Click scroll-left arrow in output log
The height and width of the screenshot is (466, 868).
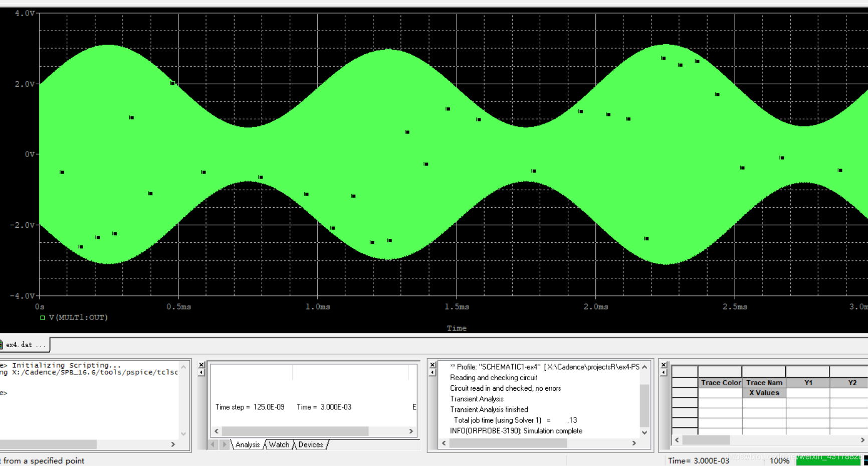(444, 443)
